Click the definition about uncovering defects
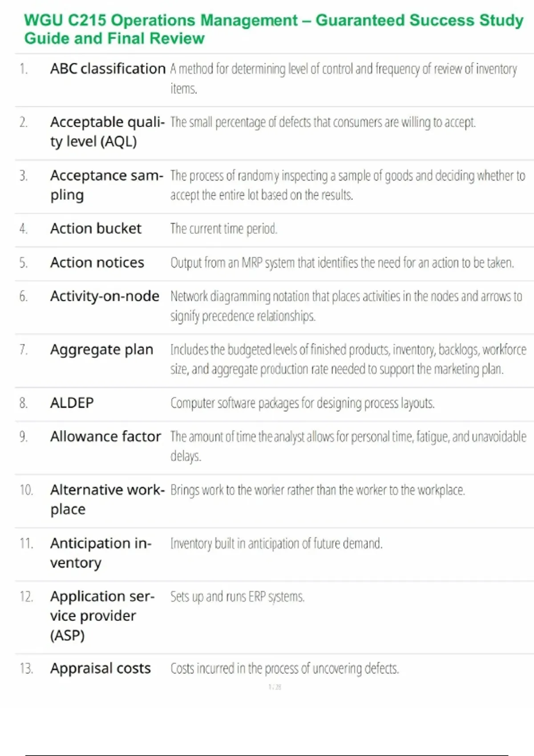This screenshot has height=756, width=534. click(x=284, y=669)
